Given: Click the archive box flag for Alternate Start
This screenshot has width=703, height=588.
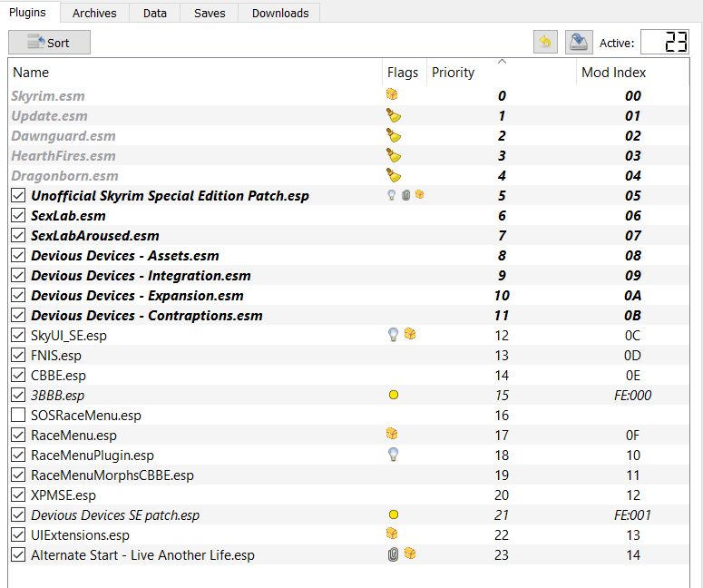Looking at the screenshot, I should [x=410, y=554].
